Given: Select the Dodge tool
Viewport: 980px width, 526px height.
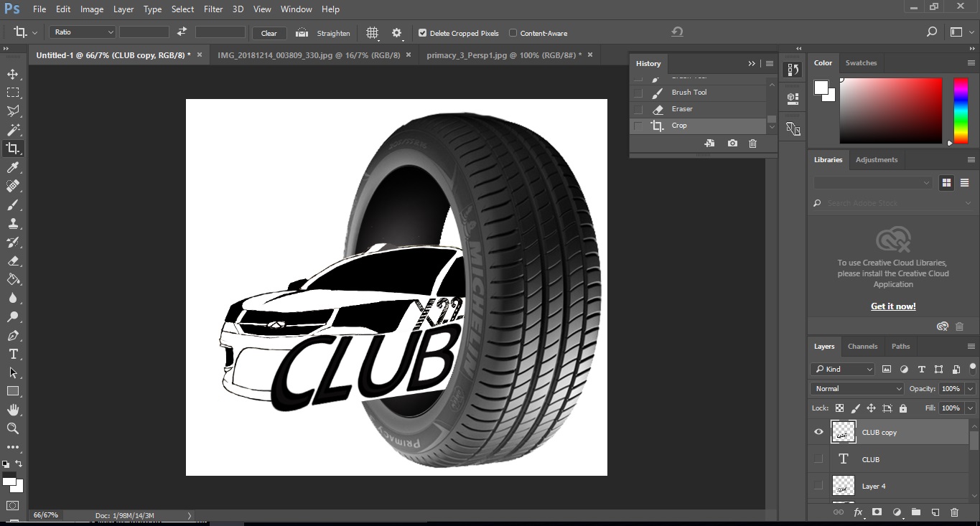Looking at the screenshot, I should tap(13, 316).
